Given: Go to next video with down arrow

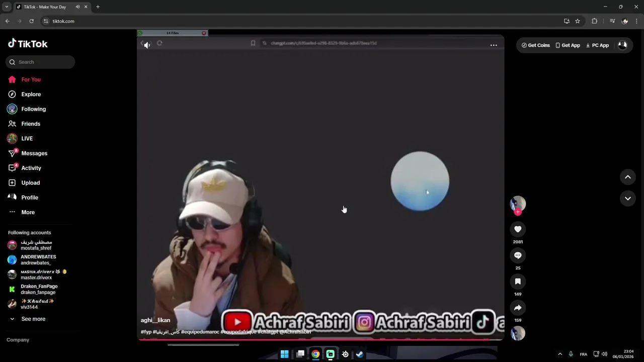Looking at the screenshot, I should [628, 199].
